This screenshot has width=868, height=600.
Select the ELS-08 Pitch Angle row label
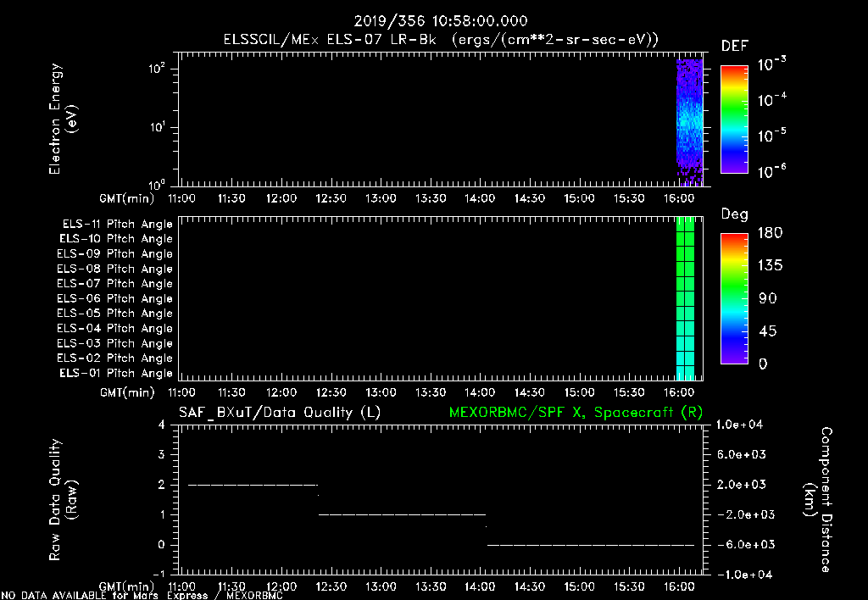click(114, 269)
